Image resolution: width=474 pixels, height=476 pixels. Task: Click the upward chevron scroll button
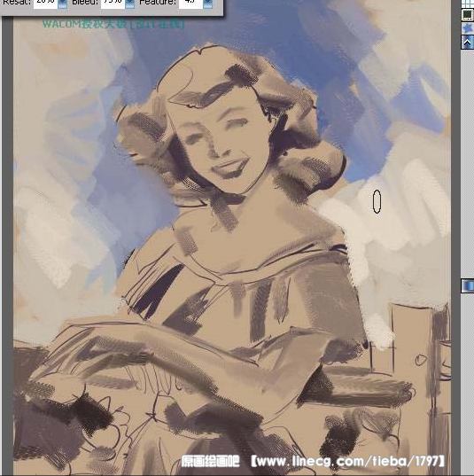tap(468, 43)
